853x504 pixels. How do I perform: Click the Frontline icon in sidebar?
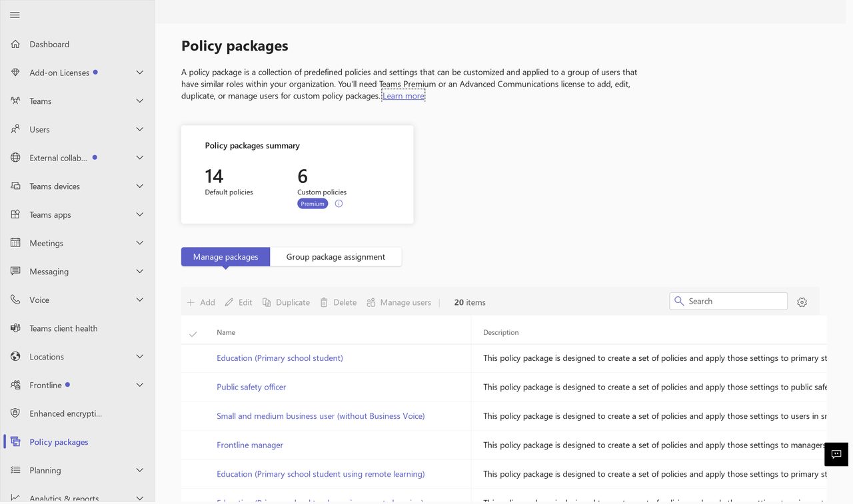tap(15, 385)
